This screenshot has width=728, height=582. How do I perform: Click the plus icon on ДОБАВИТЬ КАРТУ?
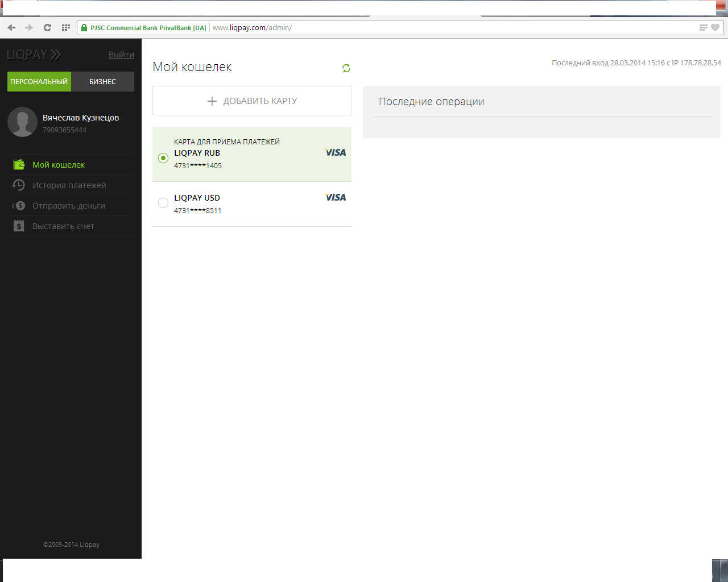tap(212, 101)
